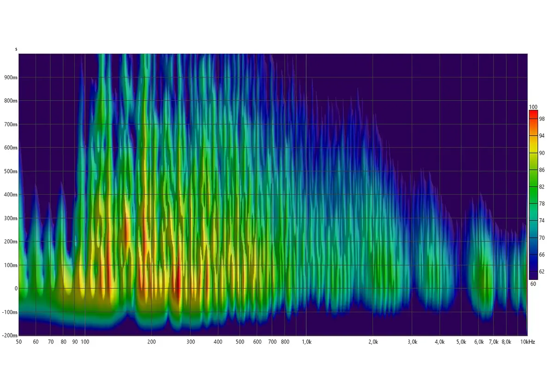This screenshot has width=554, height=392.
Task: Select the 10kHz label on the frequency axis
Action: (x=528, y=342)
